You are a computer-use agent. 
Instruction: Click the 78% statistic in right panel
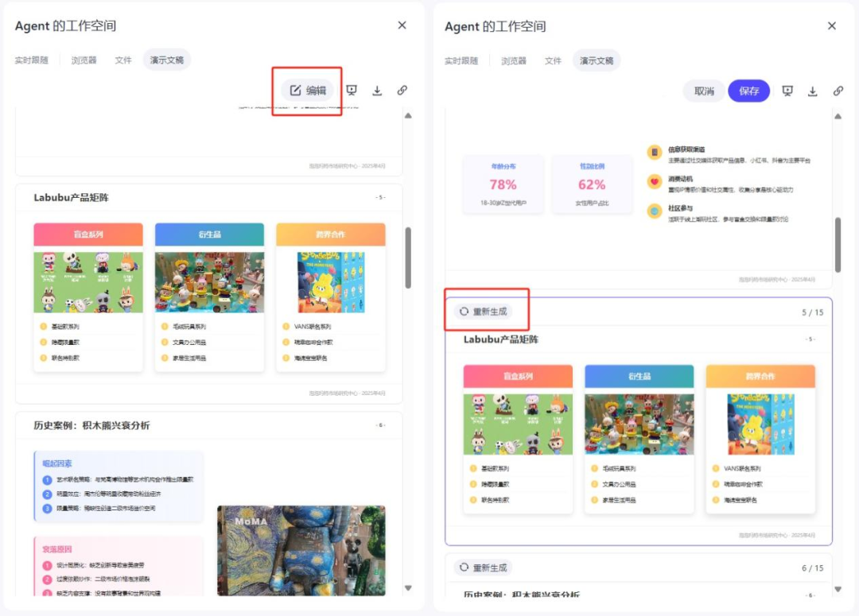pos(503,184)
